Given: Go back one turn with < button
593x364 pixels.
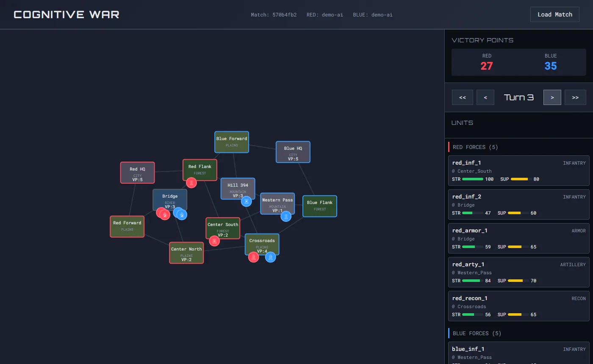Looking at the screenshot, I should point(485,97).
